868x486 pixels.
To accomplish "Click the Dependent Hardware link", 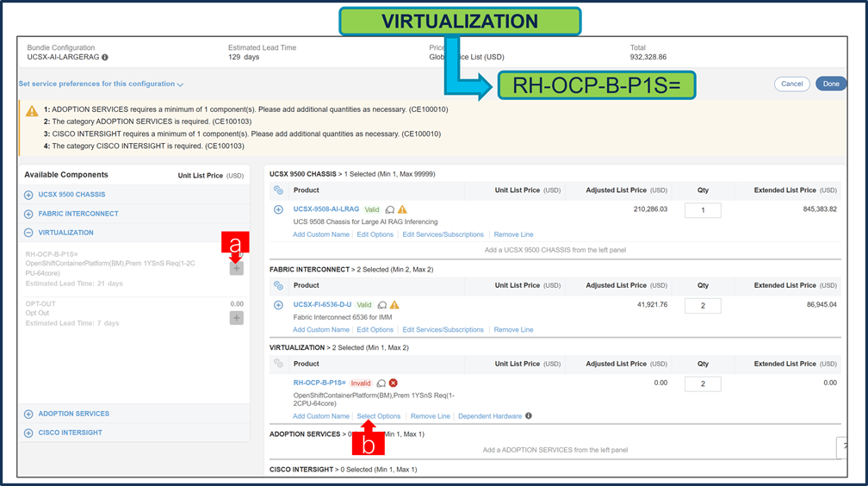I will 490,416.
